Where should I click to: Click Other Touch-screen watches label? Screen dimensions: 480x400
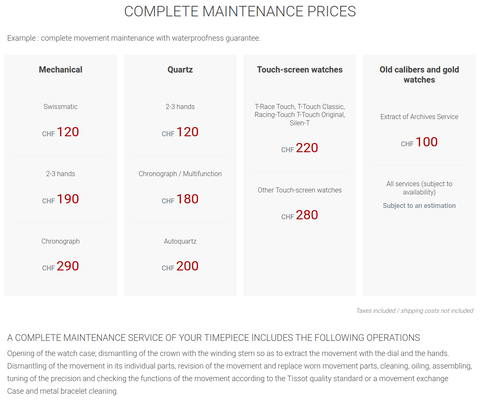point(300,190)
